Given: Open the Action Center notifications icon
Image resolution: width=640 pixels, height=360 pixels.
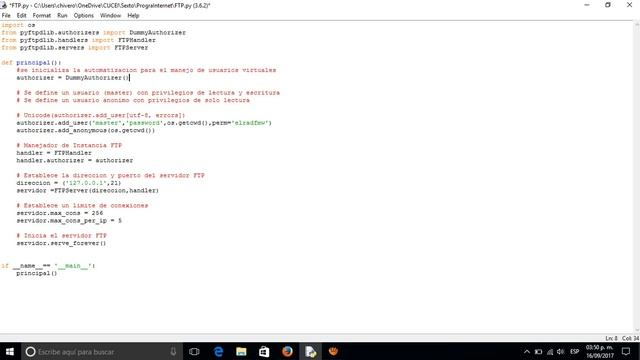Looking at the screenshot, I should (x=626, y=351).
